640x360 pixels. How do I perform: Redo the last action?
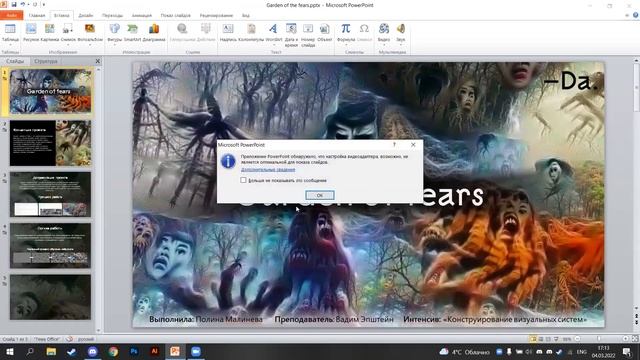(x=35, y=4)
